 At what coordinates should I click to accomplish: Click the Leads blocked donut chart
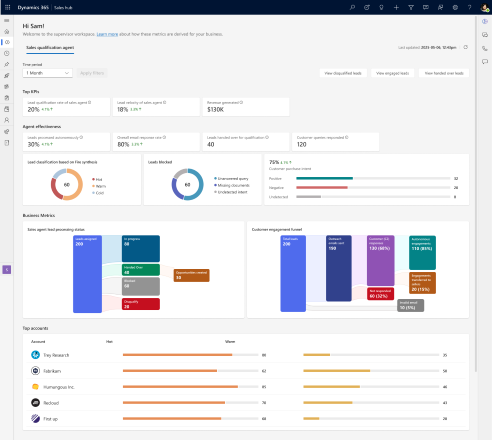click(x=187, y=184)
